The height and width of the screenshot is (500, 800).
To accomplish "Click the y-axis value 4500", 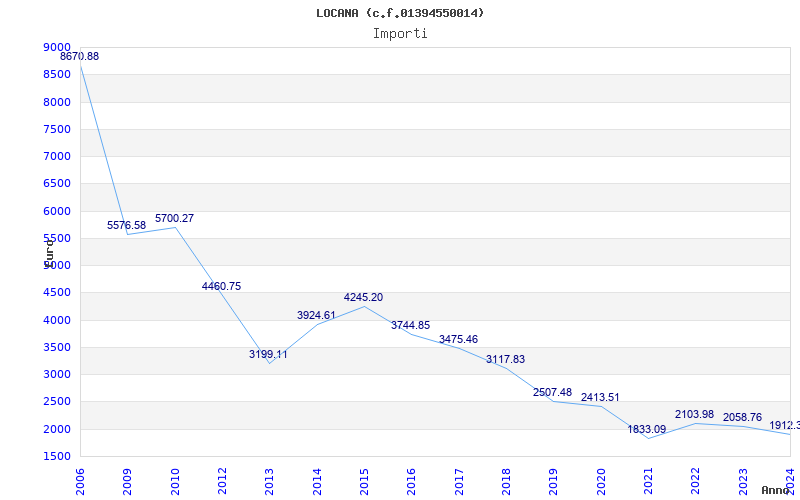I will (57, 292).
